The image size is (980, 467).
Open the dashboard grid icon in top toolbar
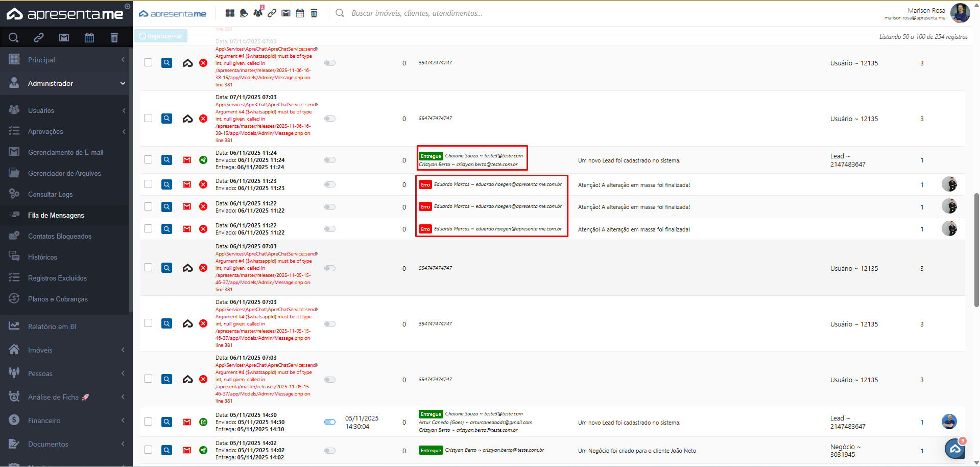coord(230,13)
